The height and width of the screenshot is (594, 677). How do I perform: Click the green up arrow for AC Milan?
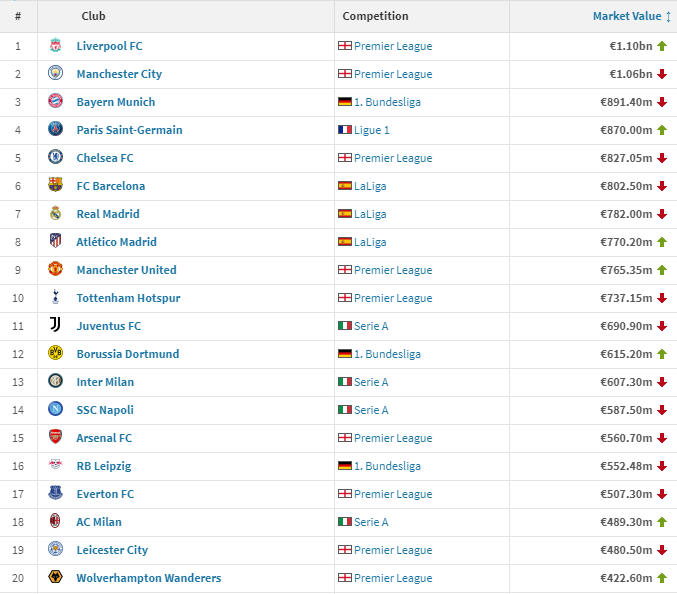(662, 522)
